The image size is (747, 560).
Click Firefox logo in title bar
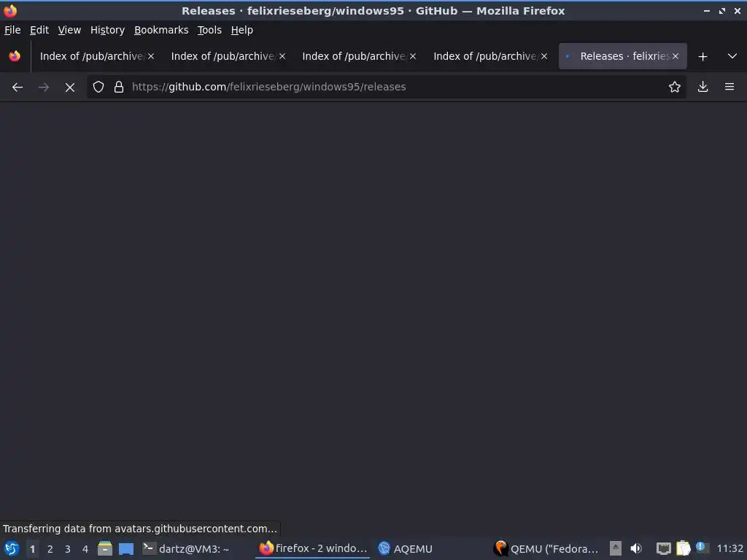coord(10,10)
